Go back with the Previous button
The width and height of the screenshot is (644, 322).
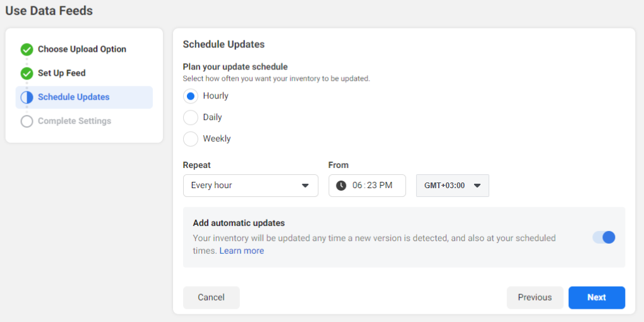point(535,297)
